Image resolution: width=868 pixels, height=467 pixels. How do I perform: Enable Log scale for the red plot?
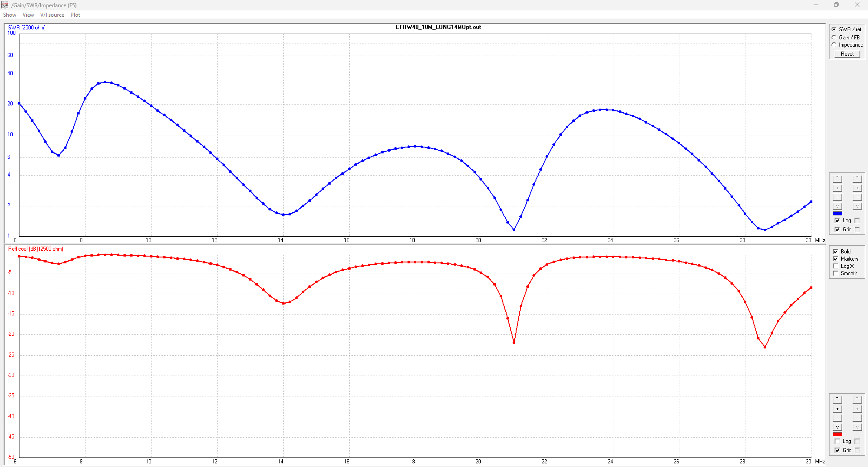836,441
